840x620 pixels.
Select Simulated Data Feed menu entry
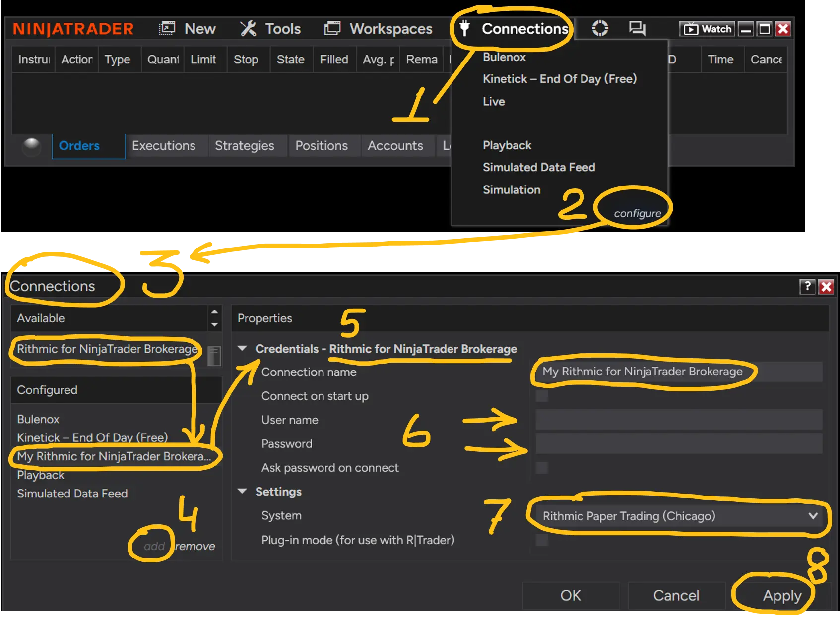click(x=539, y=167)
